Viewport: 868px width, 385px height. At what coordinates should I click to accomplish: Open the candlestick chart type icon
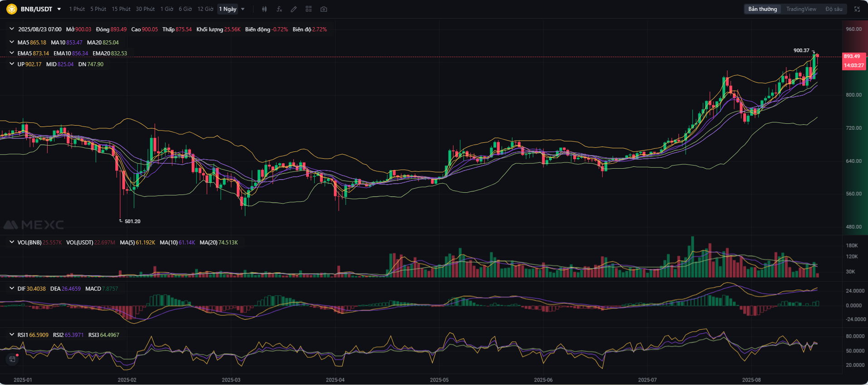[x=264, y=9]
